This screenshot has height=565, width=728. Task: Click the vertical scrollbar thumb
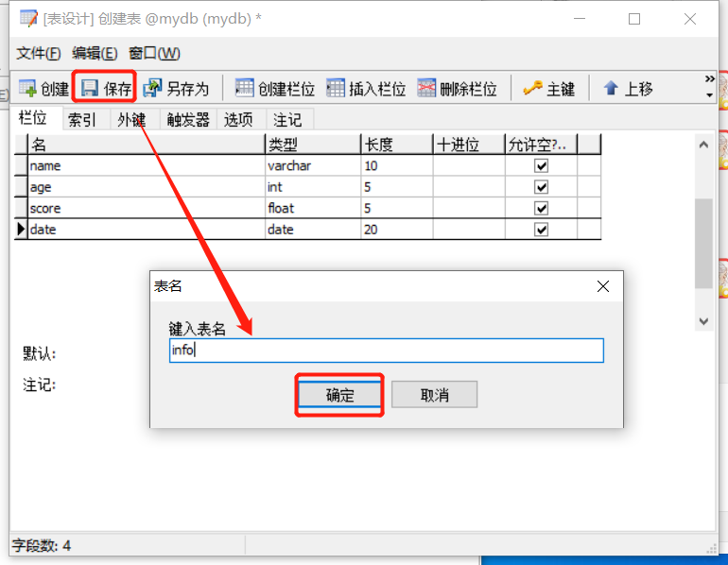(x=703, y=243)
